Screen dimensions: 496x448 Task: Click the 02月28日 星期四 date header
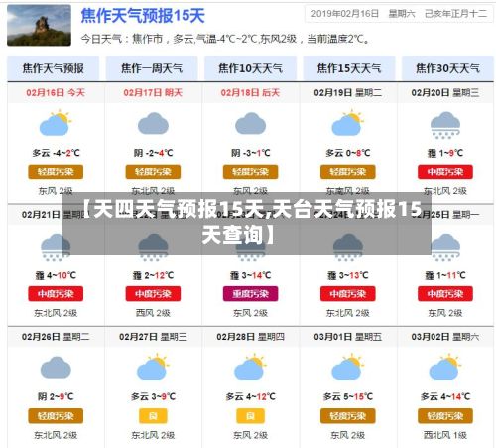point(250,337)
